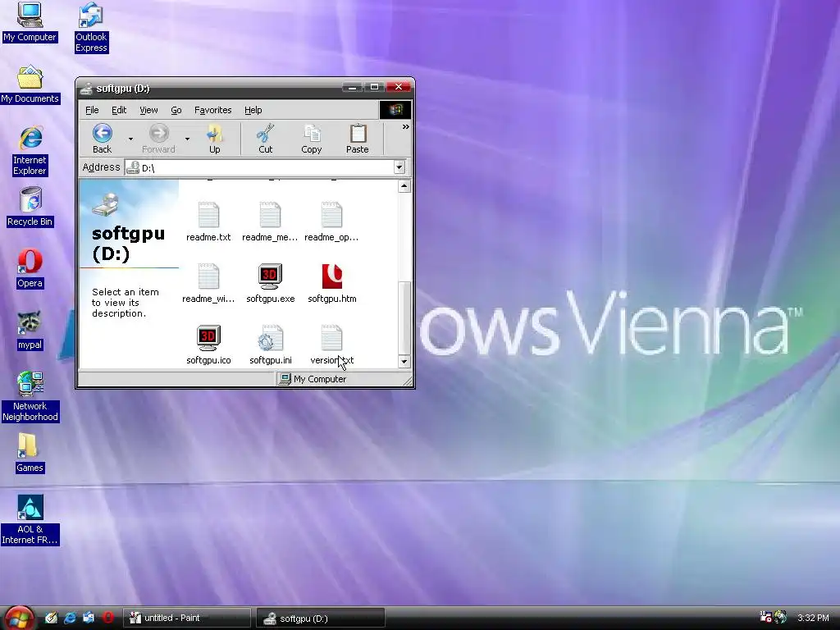The image size is (840, 630).
Task: Select Outlook Express desktop shortcut
Action: 91,27
